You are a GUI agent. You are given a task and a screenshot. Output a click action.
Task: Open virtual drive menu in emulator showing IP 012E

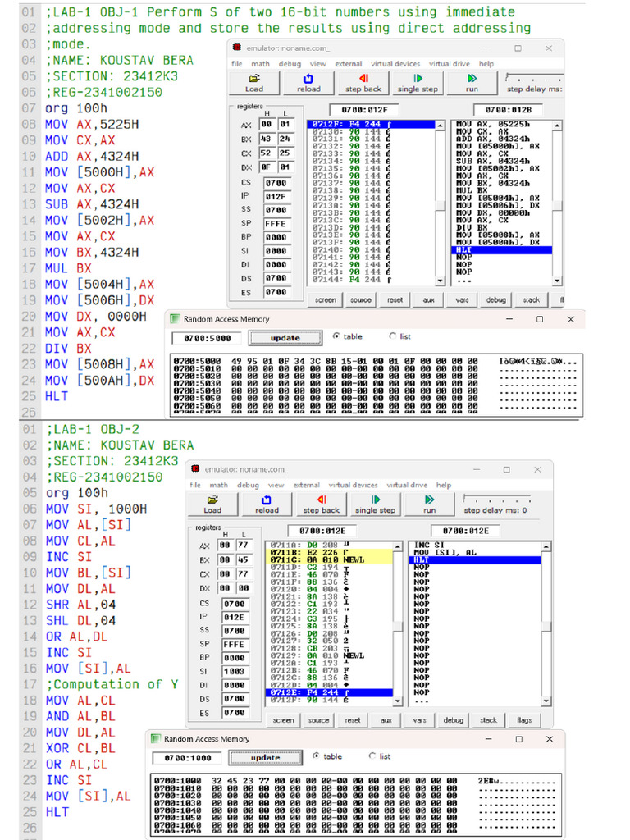coord(407,485)
